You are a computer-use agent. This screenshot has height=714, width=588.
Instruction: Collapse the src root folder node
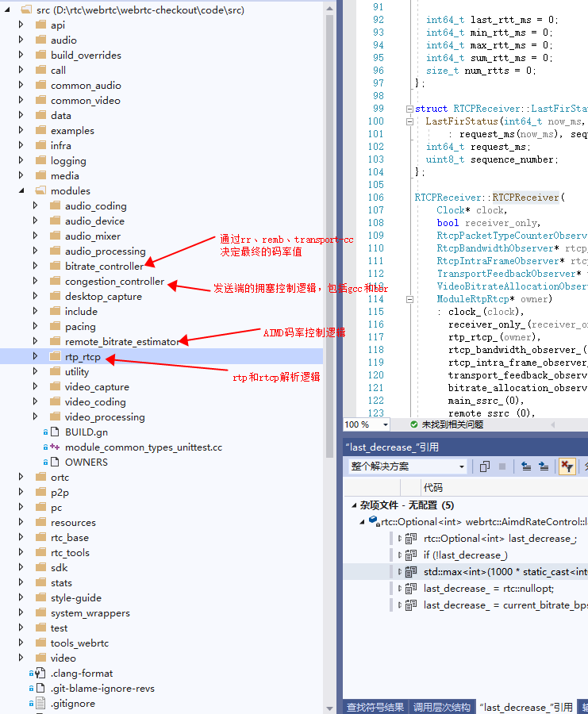click(x=7, y=10)
